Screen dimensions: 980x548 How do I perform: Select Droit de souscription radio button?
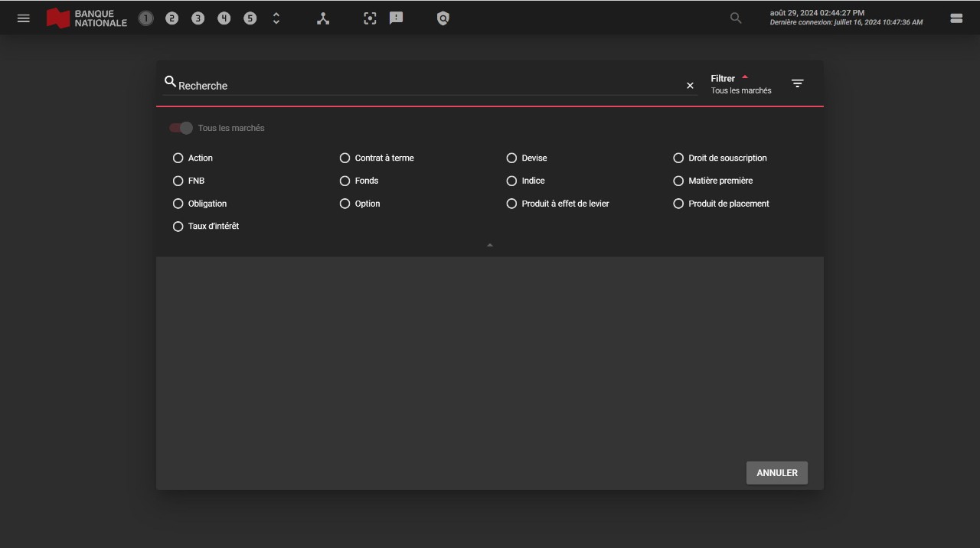click(x=678, y=158)
